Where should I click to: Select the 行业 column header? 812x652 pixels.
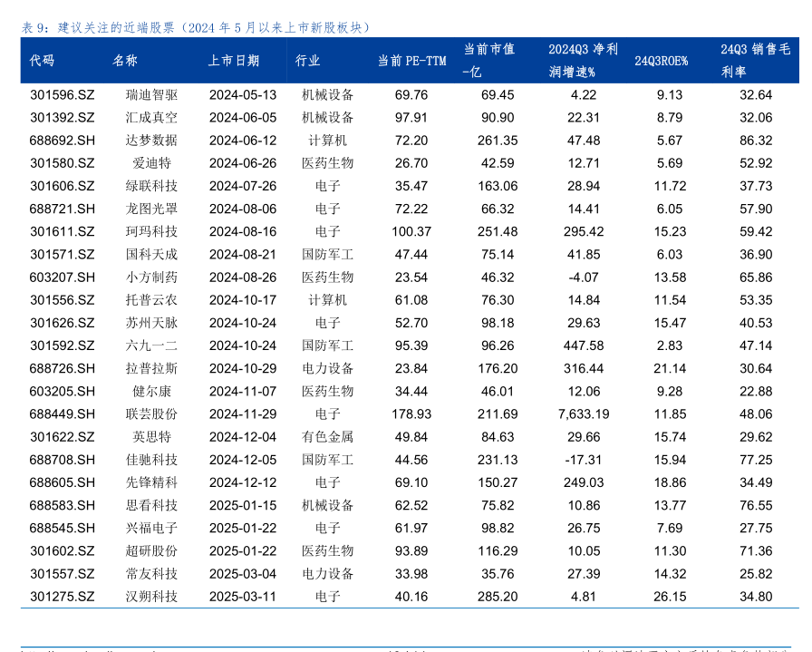point(308,61)
